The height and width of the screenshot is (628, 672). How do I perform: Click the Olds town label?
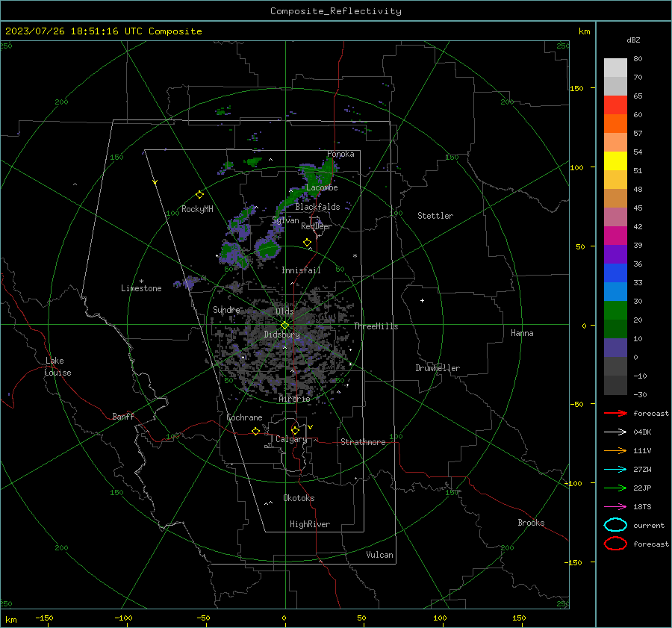284,311
